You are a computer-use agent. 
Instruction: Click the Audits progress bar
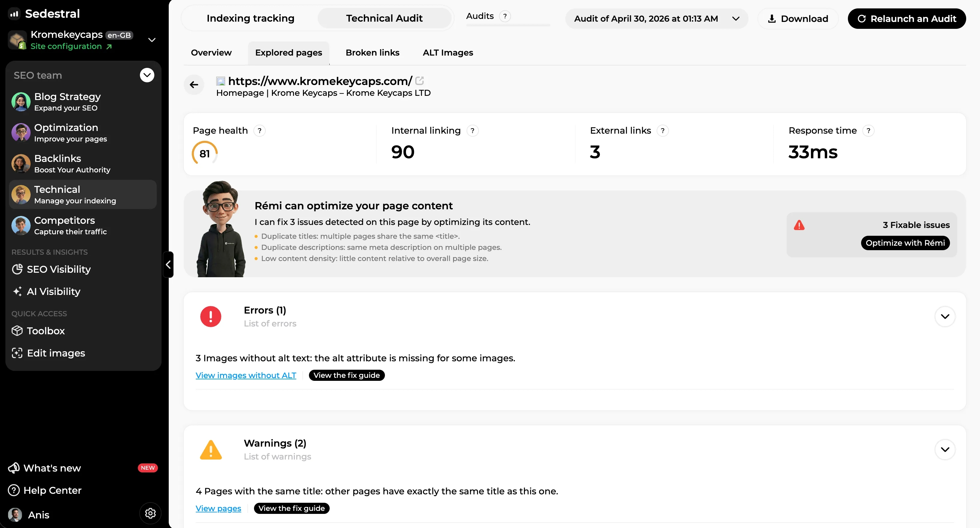508,25
